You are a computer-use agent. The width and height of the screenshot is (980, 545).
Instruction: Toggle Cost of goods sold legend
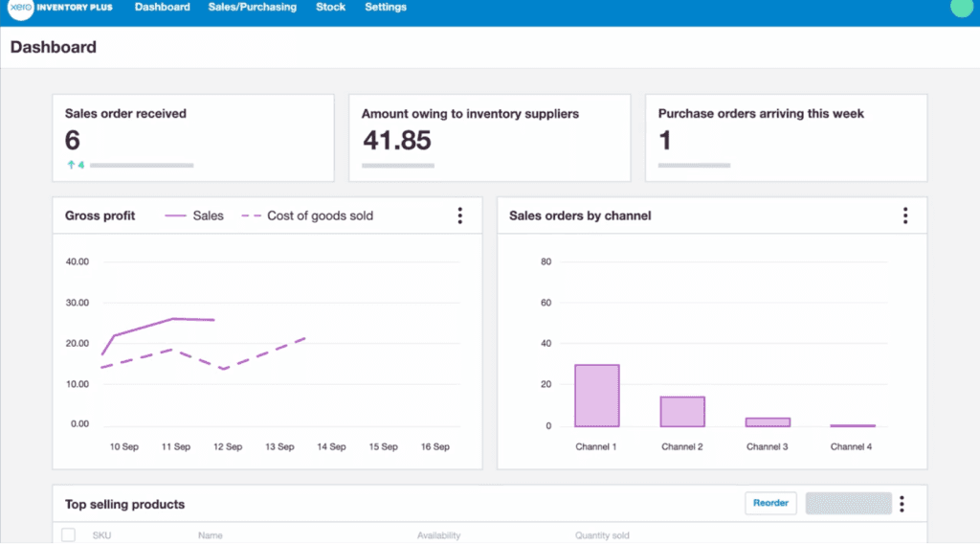pyautogui.click(x=306, y=216)
